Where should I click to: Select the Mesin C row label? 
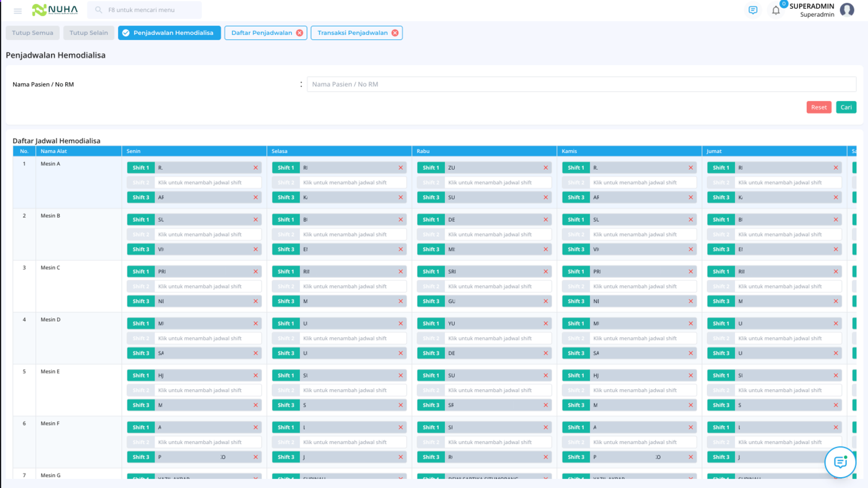click(x=50, y=268)
